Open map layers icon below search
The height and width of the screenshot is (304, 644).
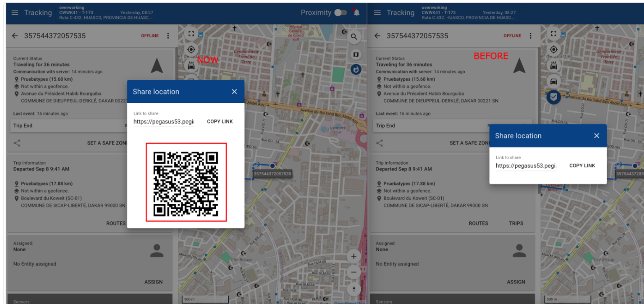(355, 54)
